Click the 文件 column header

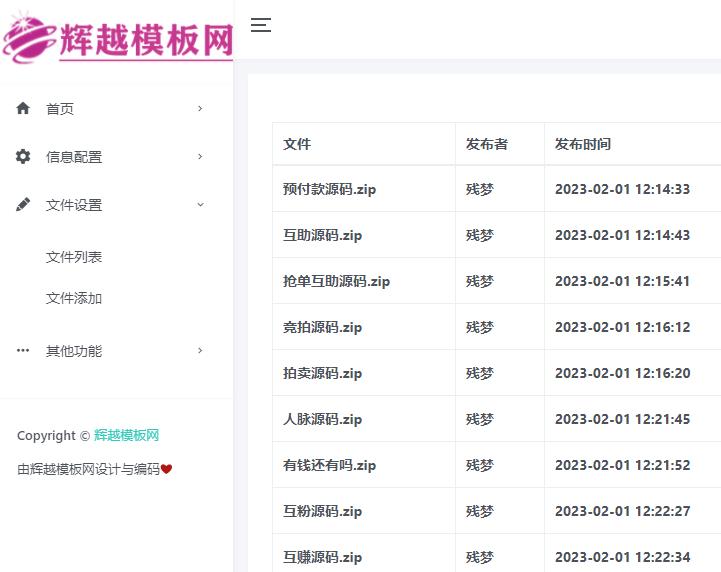coord(297,144)
